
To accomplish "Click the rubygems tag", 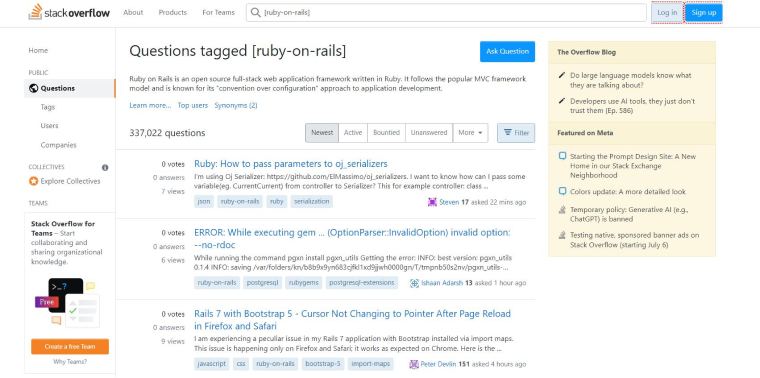I will pos(304,283).
